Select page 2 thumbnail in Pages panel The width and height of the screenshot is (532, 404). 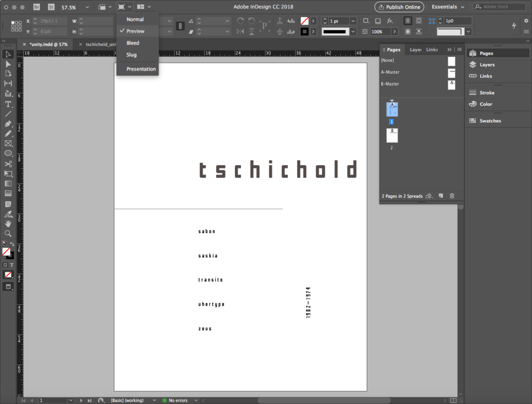[x=392, y=136]
